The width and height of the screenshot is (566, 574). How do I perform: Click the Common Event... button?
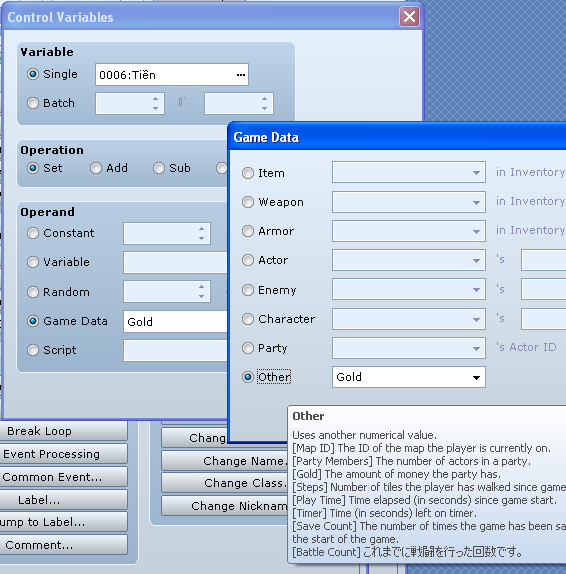(64, 477)
